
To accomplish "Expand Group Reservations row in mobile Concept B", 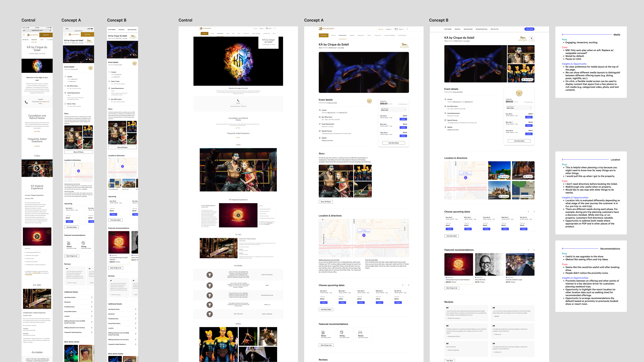I will (x=123, y=324).
